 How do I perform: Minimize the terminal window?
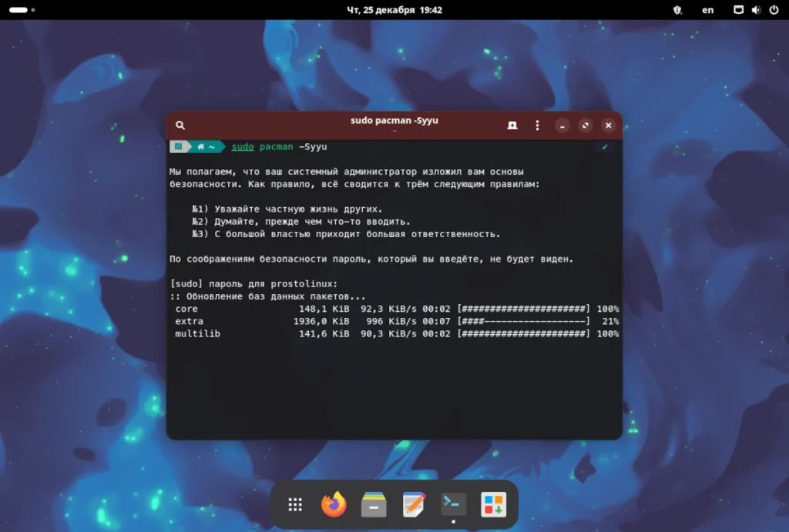pos(562,125)
